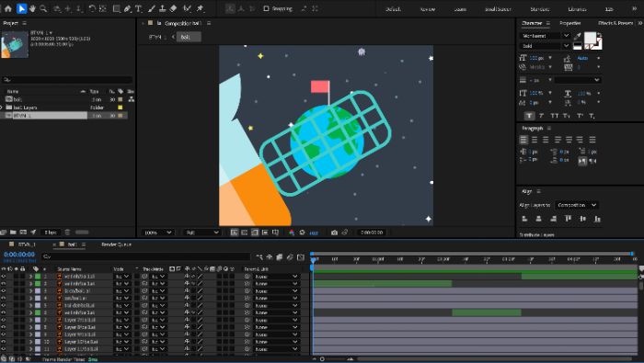Image resolution: width=644 pixels, height=363 pixels.
Task: Open the Project panel menu
Action: point(24,23)
